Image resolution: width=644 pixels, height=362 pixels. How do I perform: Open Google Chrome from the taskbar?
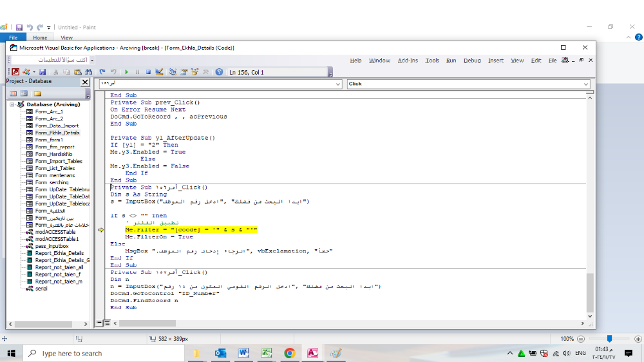point(290,353)
